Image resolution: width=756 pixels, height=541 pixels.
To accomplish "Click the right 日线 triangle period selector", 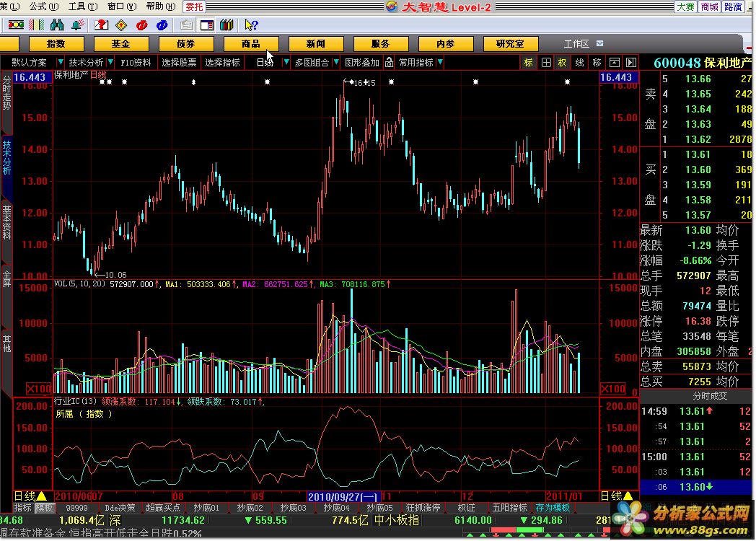I will 617,496.
